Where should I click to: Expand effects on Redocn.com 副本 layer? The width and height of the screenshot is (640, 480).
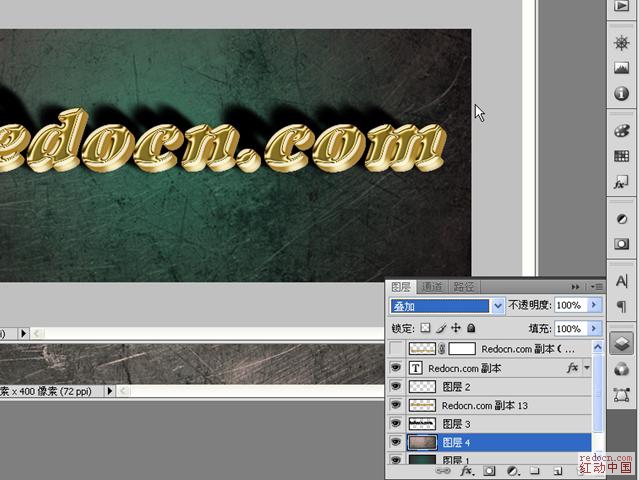(x=587, y=368)
